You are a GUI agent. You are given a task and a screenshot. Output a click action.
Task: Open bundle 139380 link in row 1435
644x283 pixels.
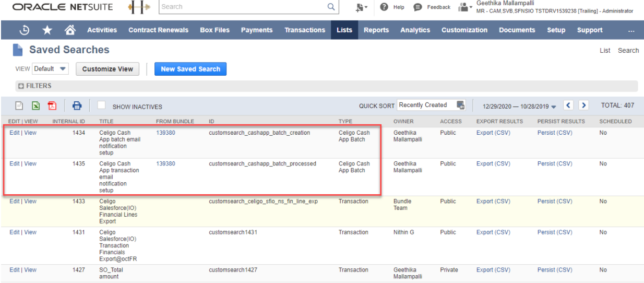165,164
